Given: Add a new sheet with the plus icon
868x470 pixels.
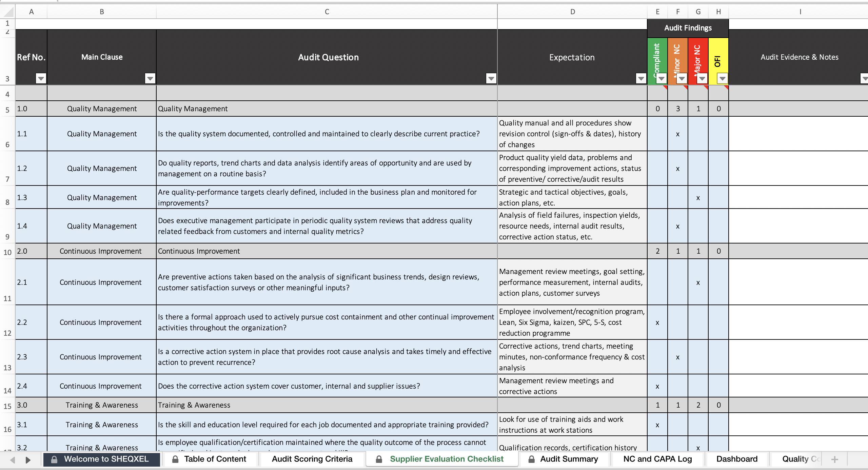Looking at the screenshot, I should (835, 459).
